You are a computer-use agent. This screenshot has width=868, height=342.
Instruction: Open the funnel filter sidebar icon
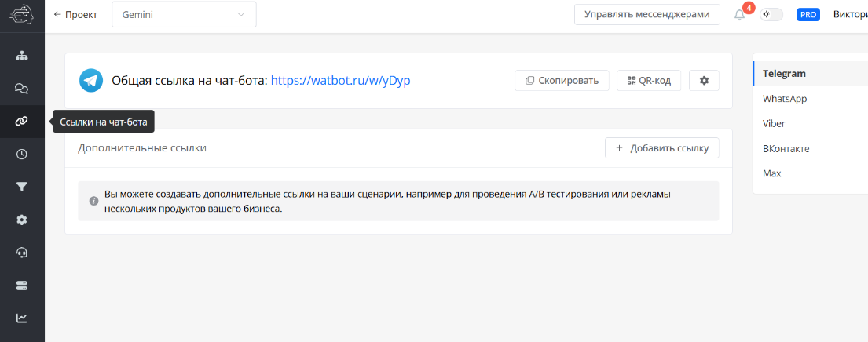pos(22,187)
